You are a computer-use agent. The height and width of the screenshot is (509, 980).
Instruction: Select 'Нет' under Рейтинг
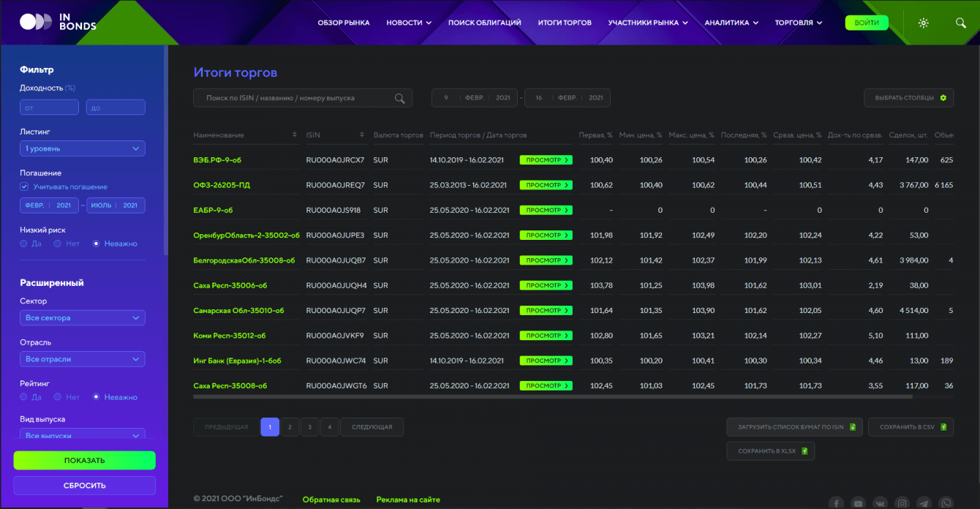click(58, 397)
